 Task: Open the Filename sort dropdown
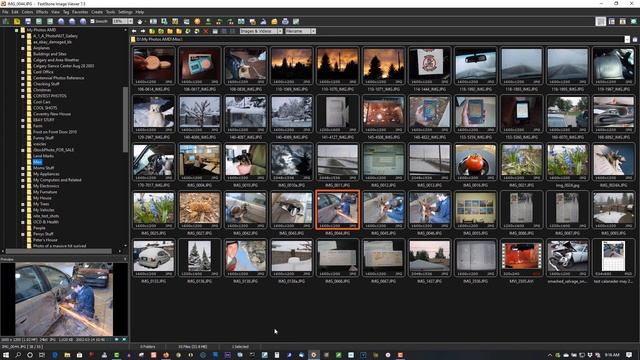(x=313, y=31)
